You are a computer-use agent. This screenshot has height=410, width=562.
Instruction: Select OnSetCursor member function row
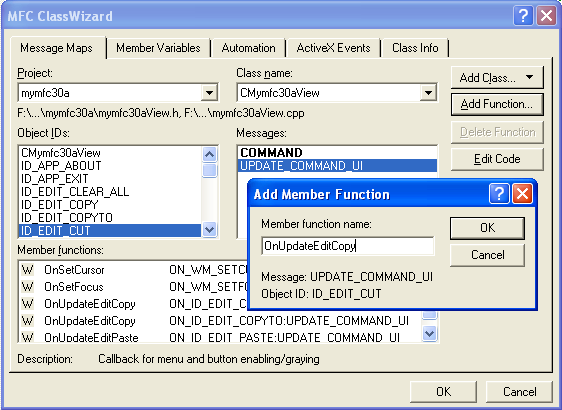(x=134, y=270)
